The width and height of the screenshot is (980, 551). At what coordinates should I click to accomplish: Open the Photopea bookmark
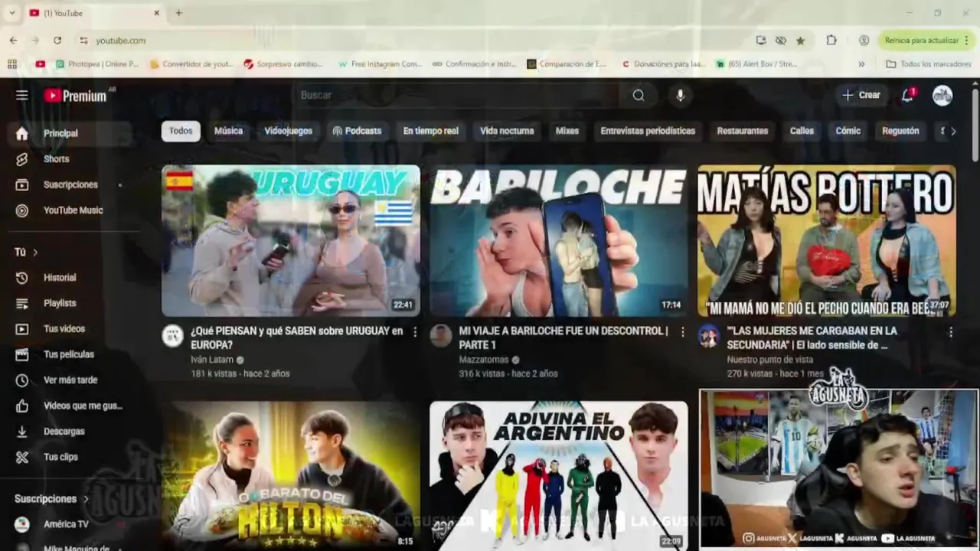[x=96, y=64]
